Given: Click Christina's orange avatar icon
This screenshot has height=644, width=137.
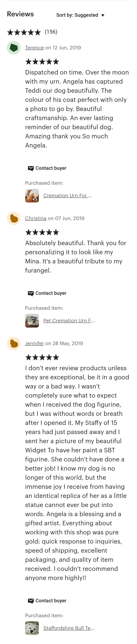Looking at the screenshot, I should click(14, 219).
